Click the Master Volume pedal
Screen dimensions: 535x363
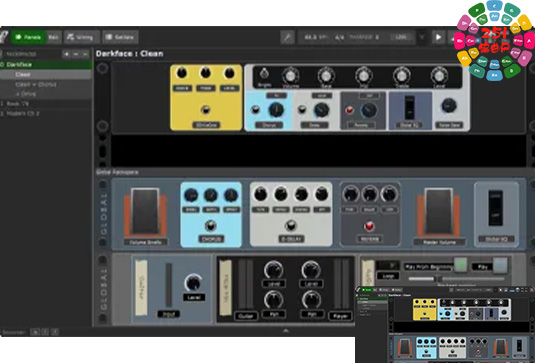439,212
